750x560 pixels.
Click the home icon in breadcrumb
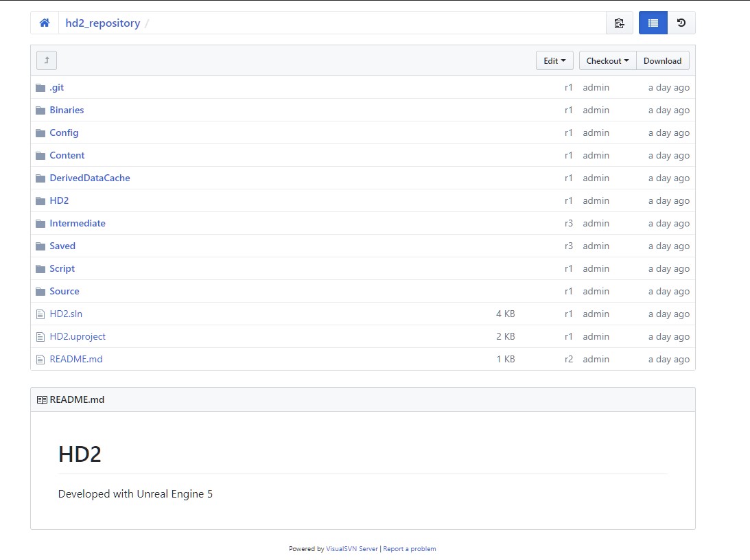click(x=45, y=23)
